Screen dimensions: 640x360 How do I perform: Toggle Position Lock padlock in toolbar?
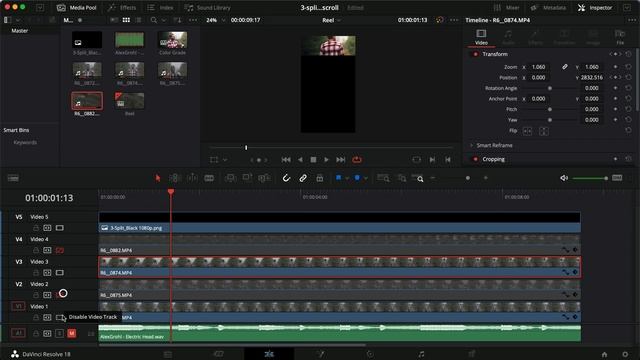click(x=320, y=178)
